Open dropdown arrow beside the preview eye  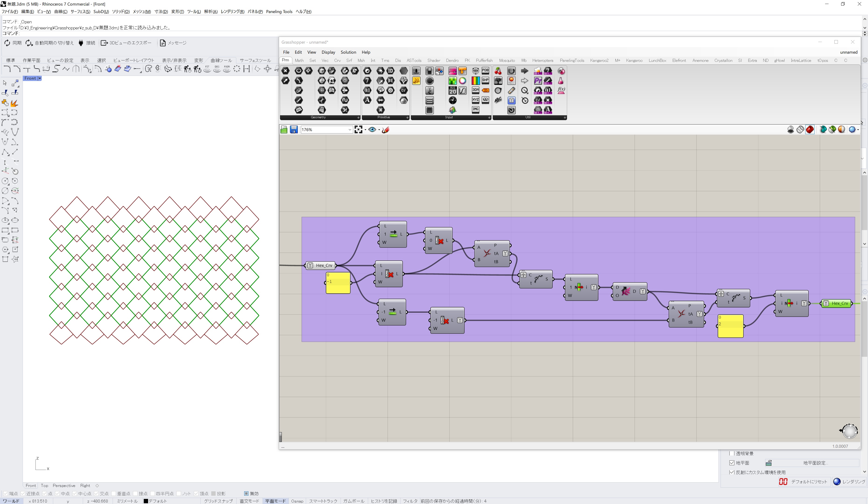tap(379, 130)
